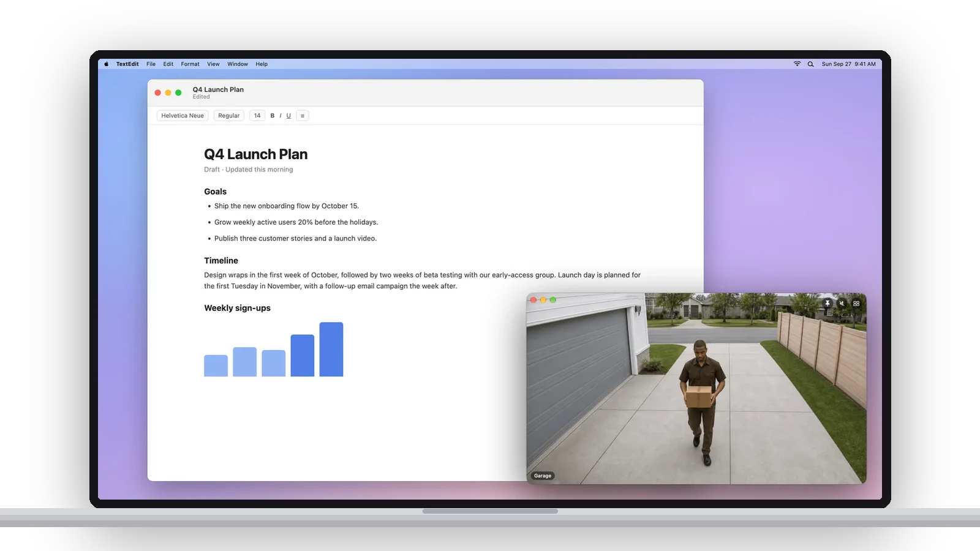Viewport: 980px width, 551px height.
Task: Open the TextEdit application menu
Action: tap(127, 64)
